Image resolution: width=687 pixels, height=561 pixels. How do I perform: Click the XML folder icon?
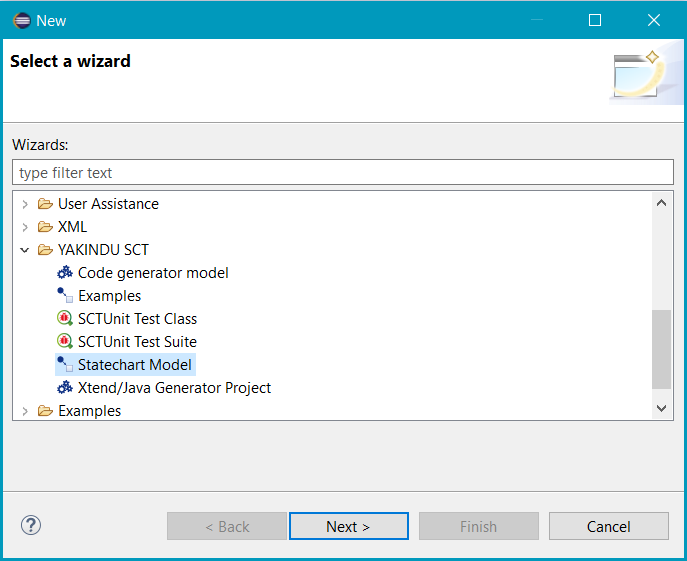(x=45, y=227)
